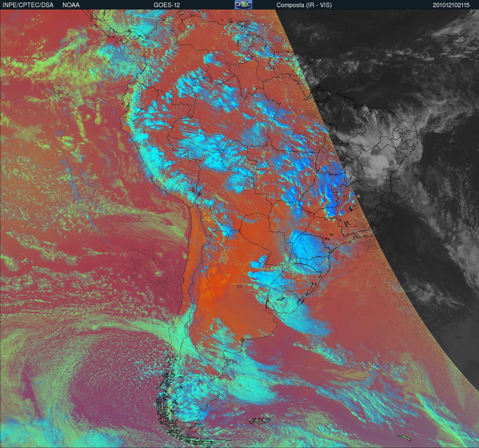Click the CPTEC logo in the header
The image size is (479, 448).
coord(243,5)
